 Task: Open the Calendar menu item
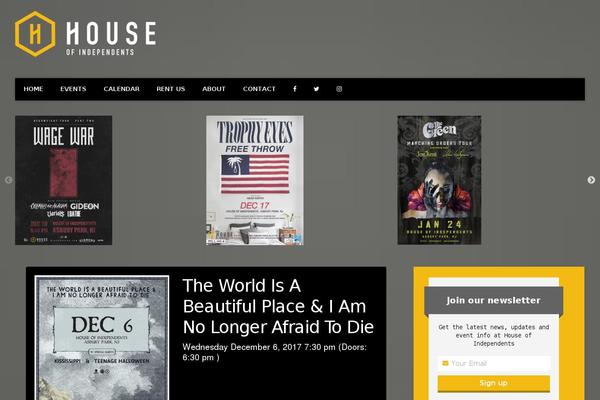point(121,89)
